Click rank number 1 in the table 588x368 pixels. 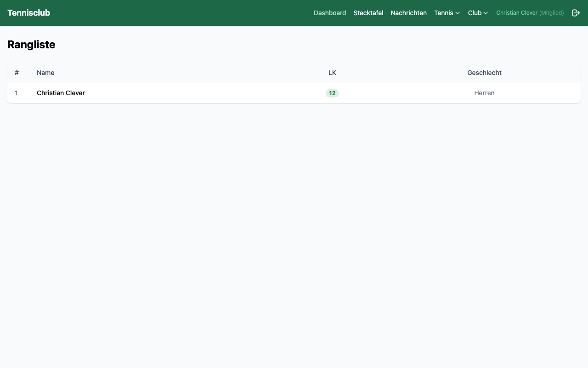(x=16, y=93)
